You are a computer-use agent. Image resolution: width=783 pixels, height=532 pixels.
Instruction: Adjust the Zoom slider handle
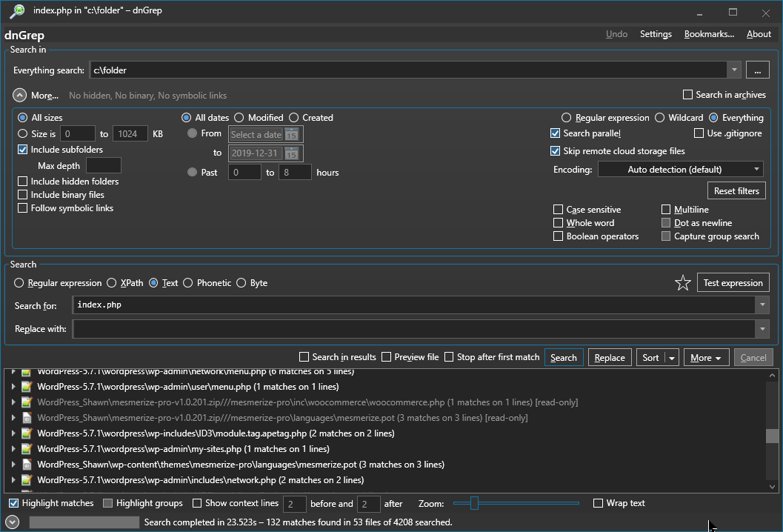pos(474,503)
